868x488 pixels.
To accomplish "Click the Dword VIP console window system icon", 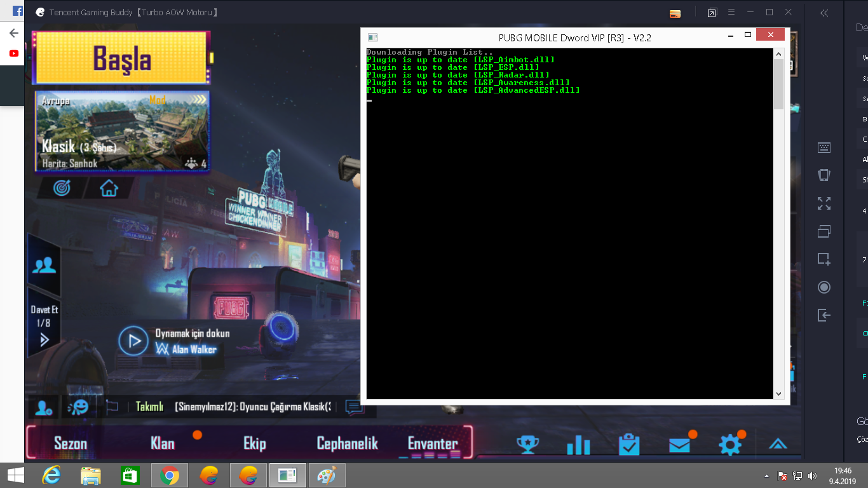I will (x=373, y=37).
